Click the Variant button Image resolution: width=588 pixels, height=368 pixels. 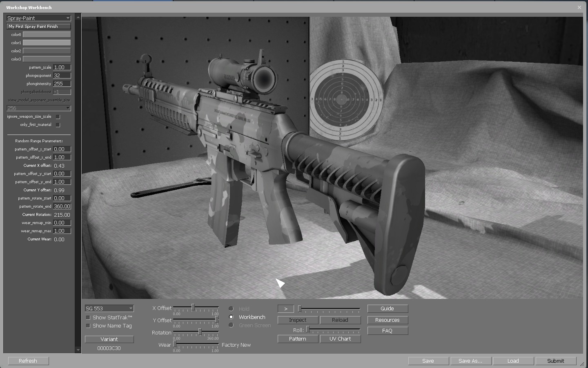(109, 339)
